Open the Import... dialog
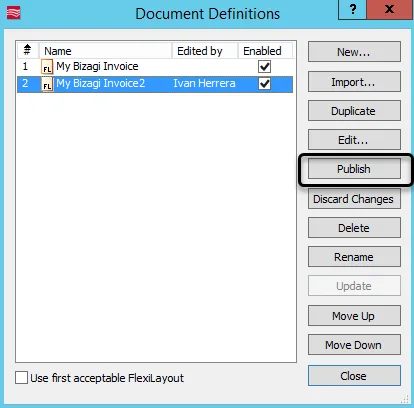 click(x=354, y=82)
